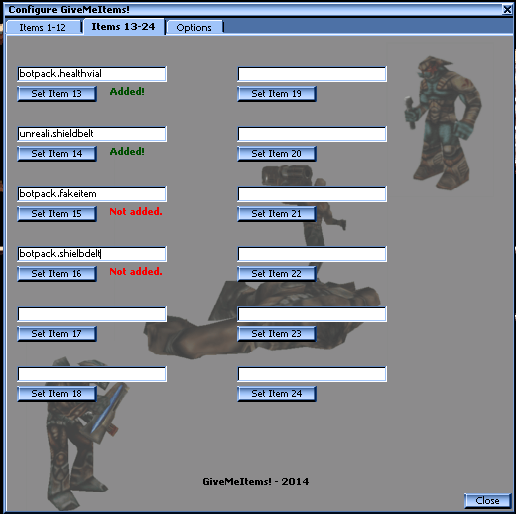Click 'Not added.' status beside Item 15
This screenshot has height=514, width=516.
click(136, 212)
